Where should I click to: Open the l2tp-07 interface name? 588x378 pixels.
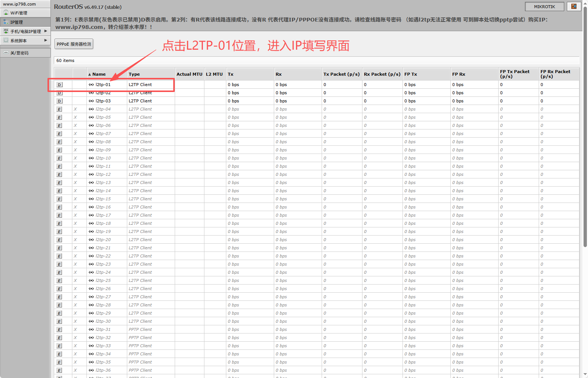pyautogui.click(x=103, y=134)
